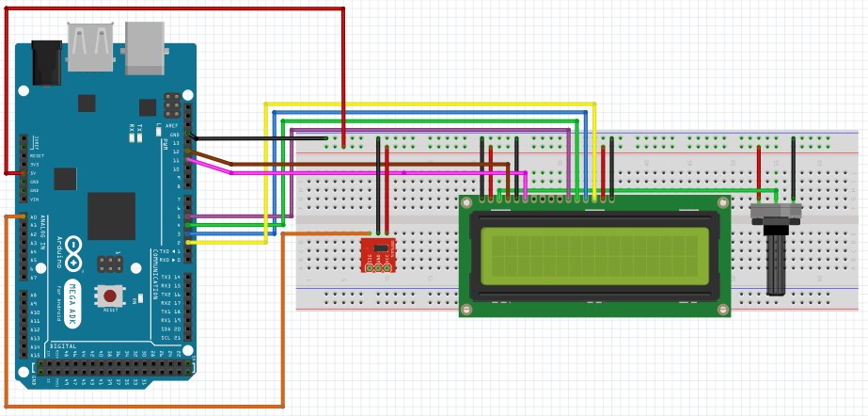
Task: Click the ICSP header near the reset button
Action: (x=110, y=264)
